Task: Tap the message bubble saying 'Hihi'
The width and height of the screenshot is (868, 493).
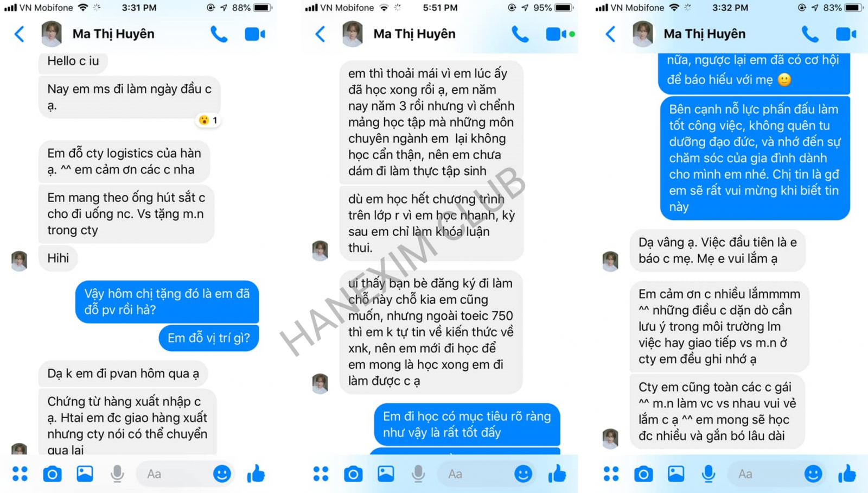Action: [58, 258]
